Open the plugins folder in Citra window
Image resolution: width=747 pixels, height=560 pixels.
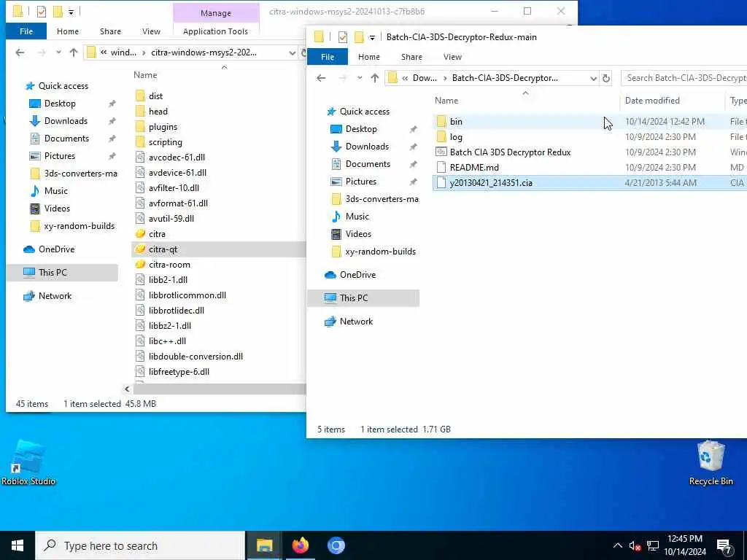point(163,127)
